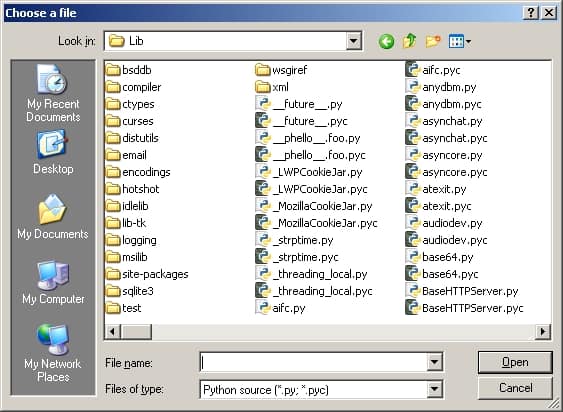
Task: Select _strptime.py file
Action: click(295, 240)
